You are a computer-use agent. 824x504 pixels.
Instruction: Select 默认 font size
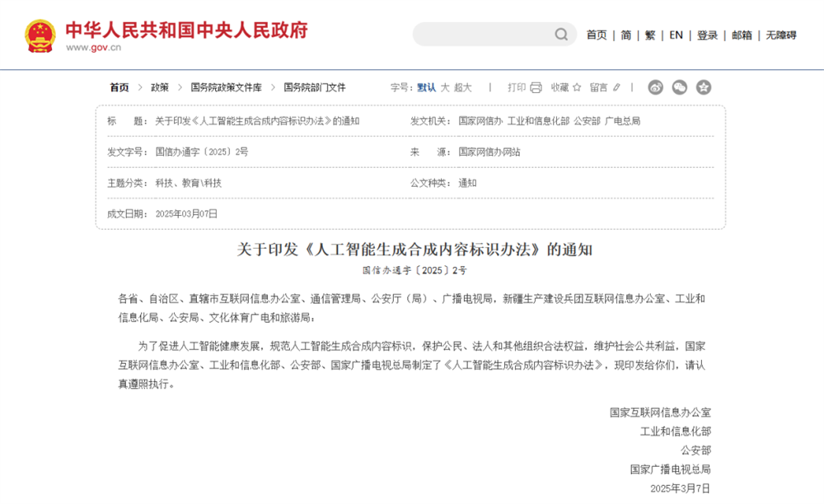pyautogui.click(x=426, y=87)
